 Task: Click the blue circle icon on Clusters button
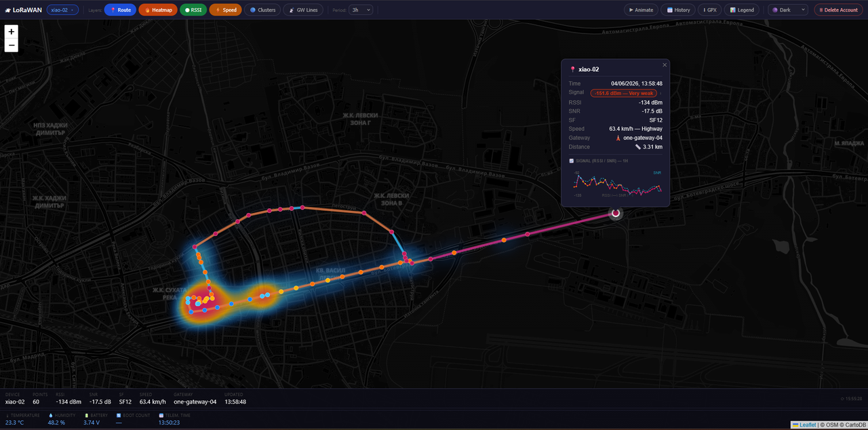[253, 10]
